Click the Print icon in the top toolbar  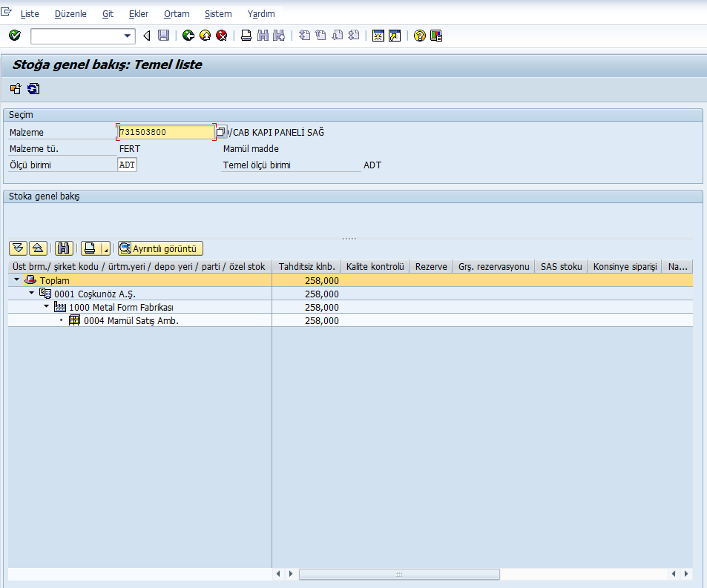click(246, 36)
